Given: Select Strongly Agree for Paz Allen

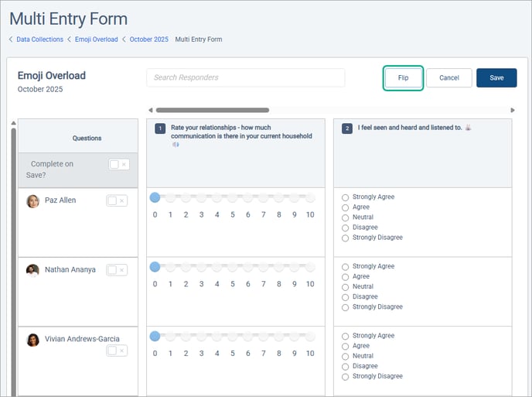Looking at the screenshot, I should (345, 197).
